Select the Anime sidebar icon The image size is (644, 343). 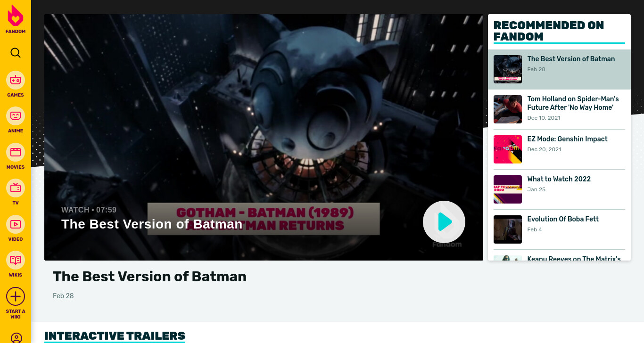click(16, 116)
